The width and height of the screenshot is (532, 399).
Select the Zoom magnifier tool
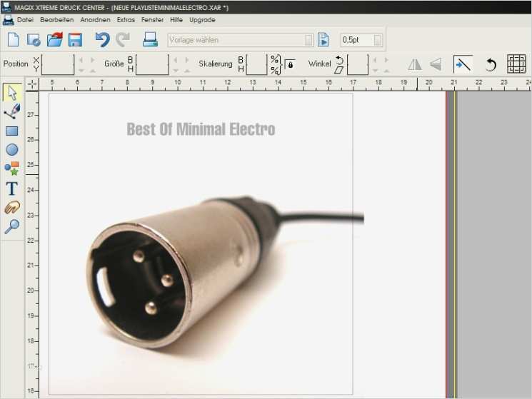click(x=12, y=227)
